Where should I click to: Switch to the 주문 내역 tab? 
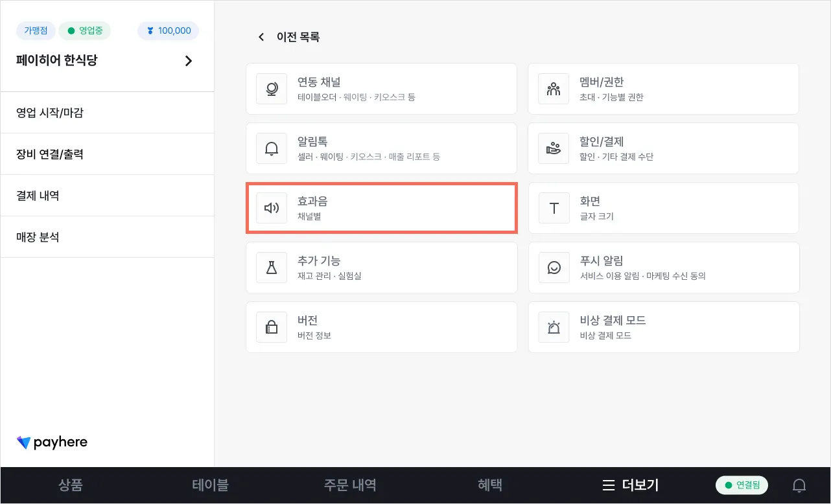pyautogui.click(x=350, y=485)
